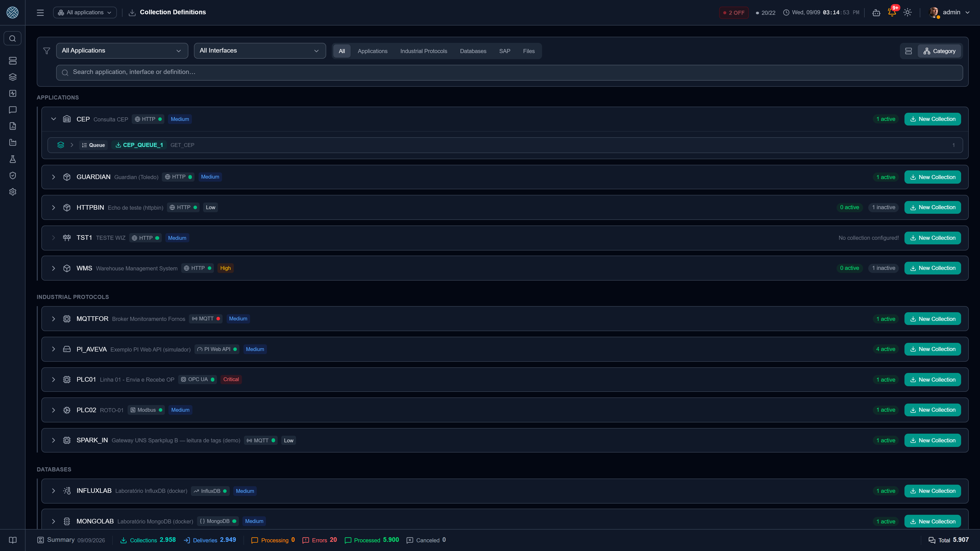Switch to list view layout toggle
Screen dimensions: 980x551
[x=909, y=51]
